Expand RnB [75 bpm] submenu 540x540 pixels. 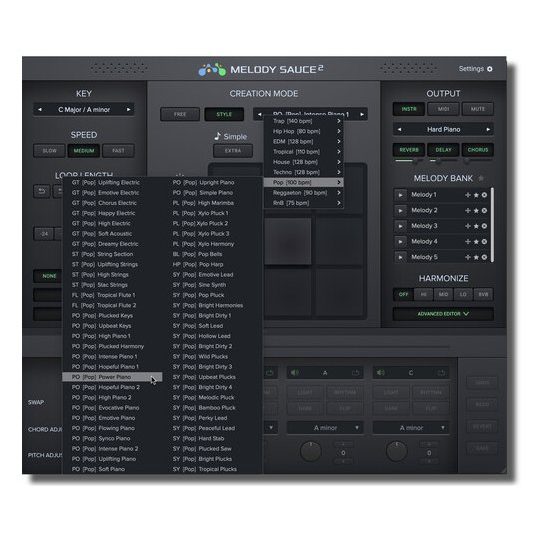[x=303, y=203]
